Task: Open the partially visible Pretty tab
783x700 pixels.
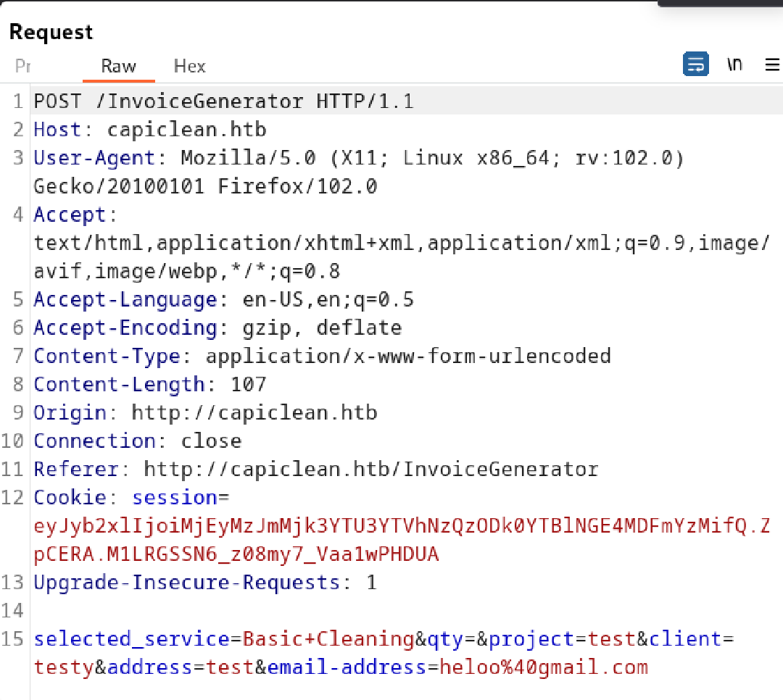Action: [23, 66]
